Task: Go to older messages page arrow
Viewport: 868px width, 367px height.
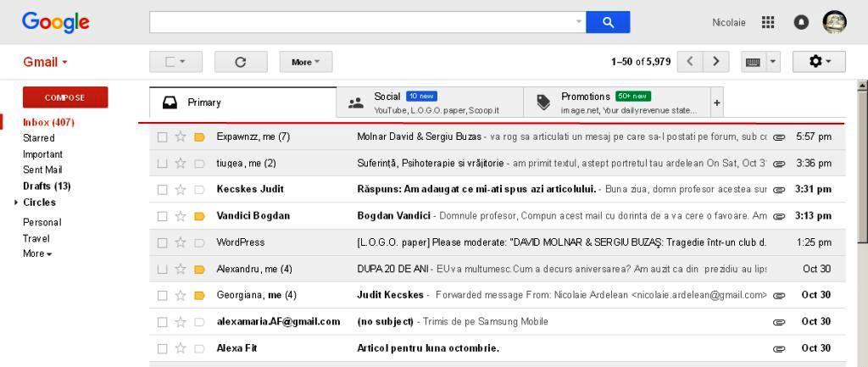Action: pos(717,62)
